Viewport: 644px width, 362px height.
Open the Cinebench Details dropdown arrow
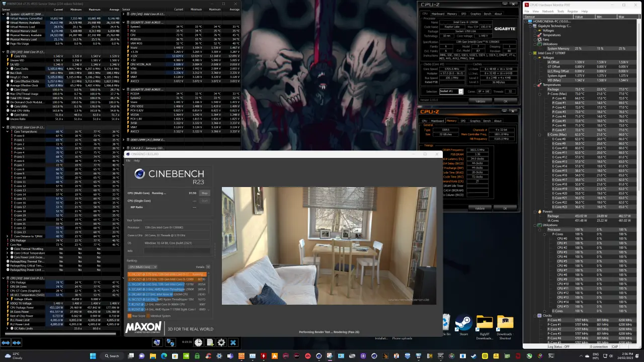(x=208, y=267)
